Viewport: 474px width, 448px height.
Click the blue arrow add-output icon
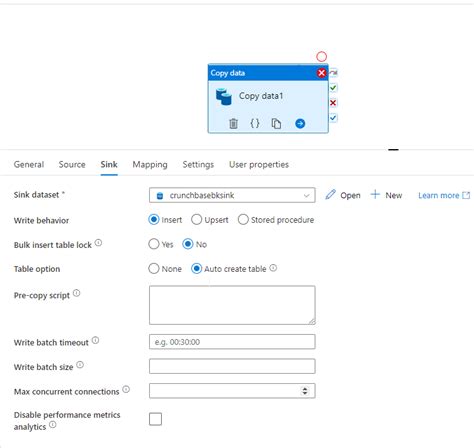300,124
